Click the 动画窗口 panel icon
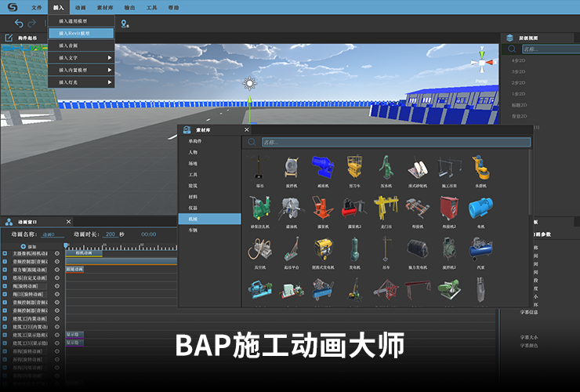 pyautogui.click(x=9, y=222)
